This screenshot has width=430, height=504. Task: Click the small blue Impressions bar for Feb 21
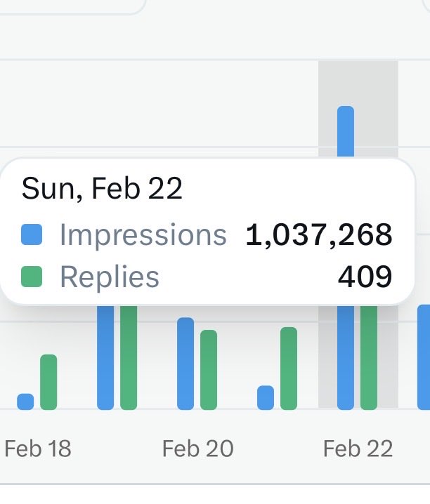(266, 397)
